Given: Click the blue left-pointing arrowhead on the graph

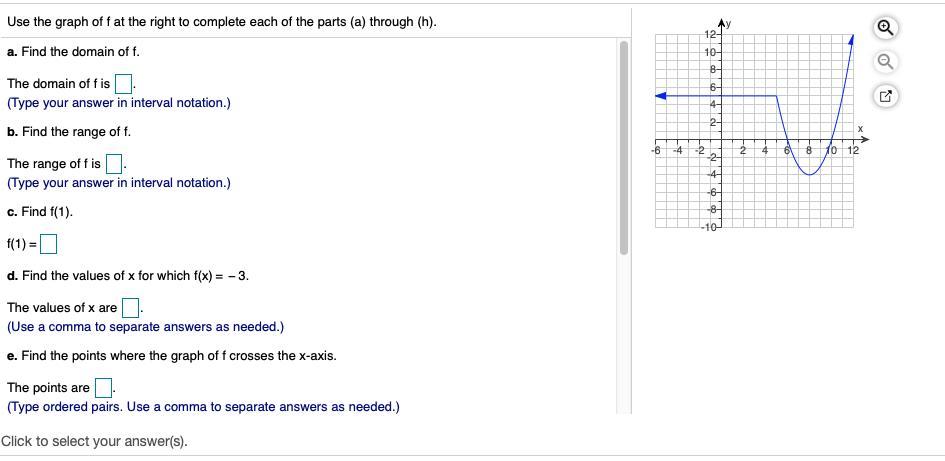Looking at the screenshot, I should click(661, 96).
